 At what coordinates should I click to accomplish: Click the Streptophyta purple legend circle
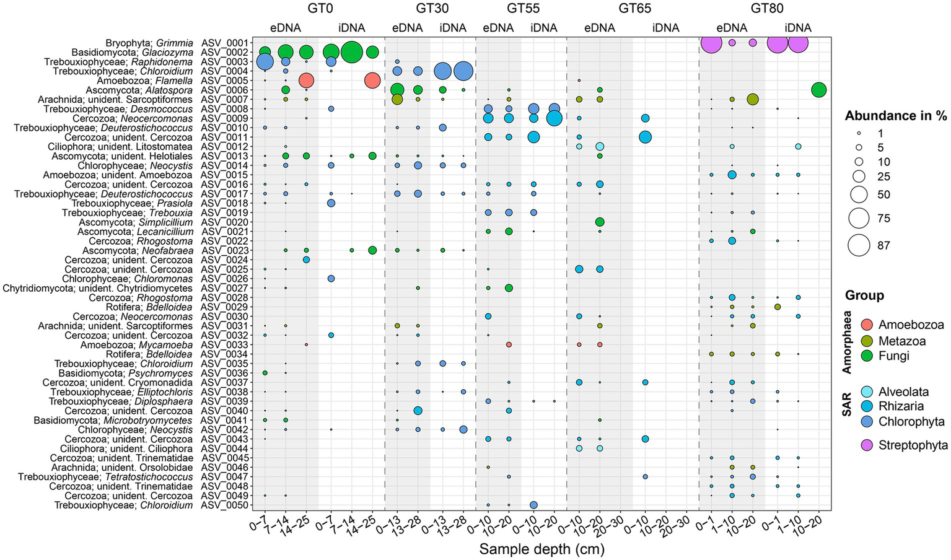coord(867,445)
